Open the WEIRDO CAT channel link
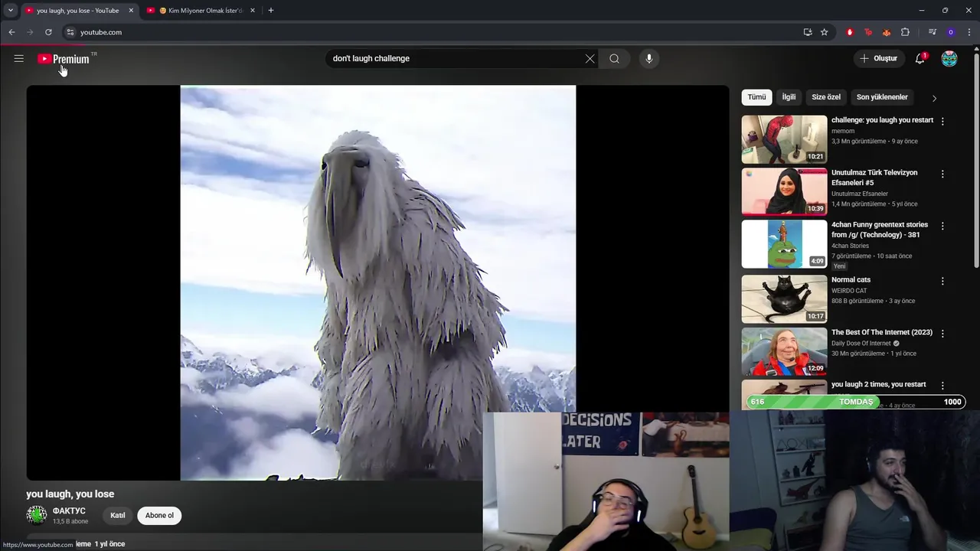The image size is (980, 551). (849, 291)
